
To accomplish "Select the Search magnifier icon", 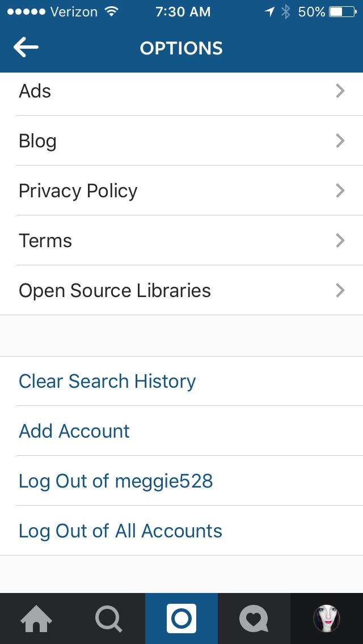I will tap(108, 618).
